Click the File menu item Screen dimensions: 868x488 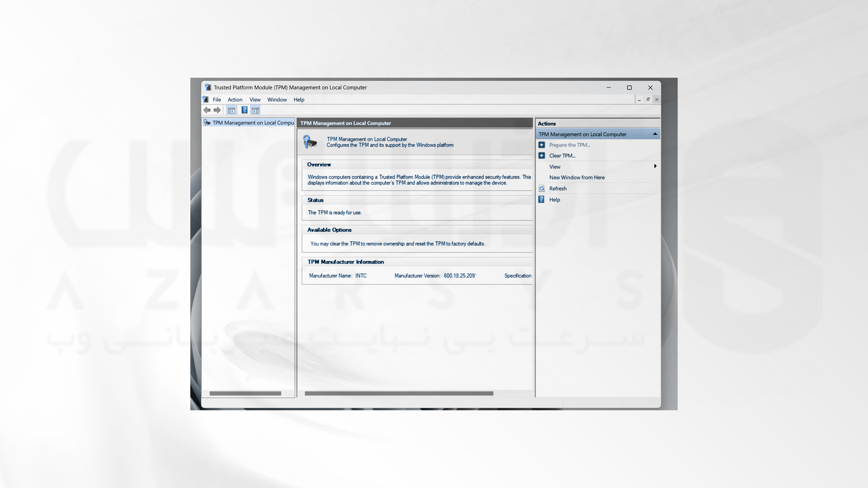(217, 99)
